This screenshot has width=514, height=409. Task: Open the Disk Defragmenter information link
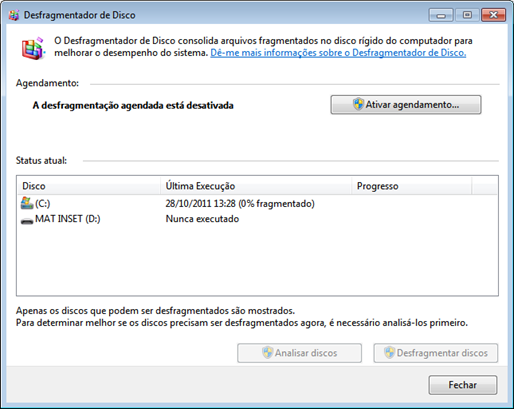[338, 53]
